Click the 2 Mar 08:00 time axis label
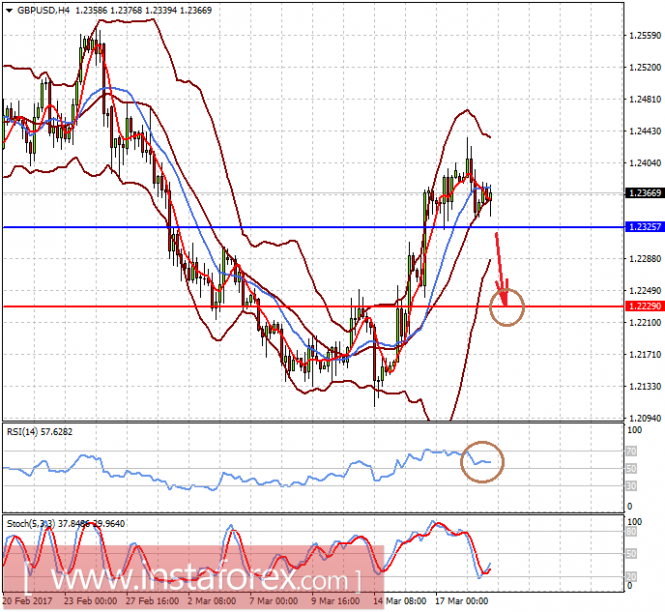Screen dimensions: 665x612 pyautogui.click(x=212, y=601)
